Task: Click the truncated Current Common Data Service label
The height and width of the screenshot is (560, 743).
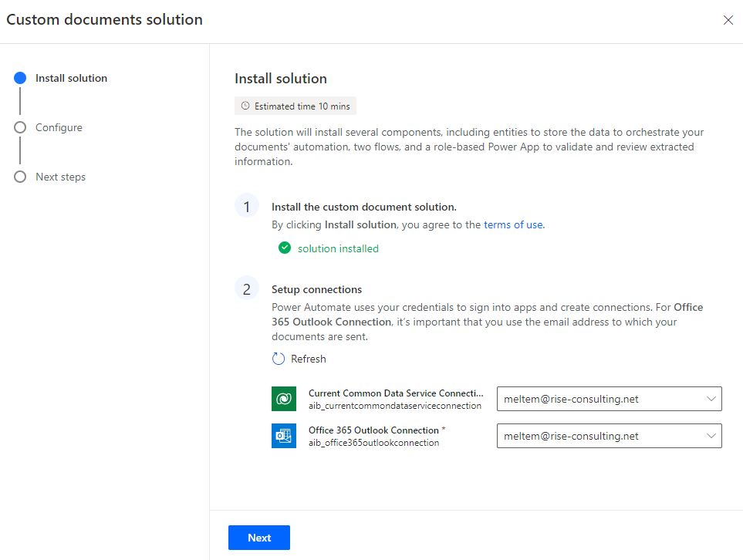Action: [x=396, y=393]
